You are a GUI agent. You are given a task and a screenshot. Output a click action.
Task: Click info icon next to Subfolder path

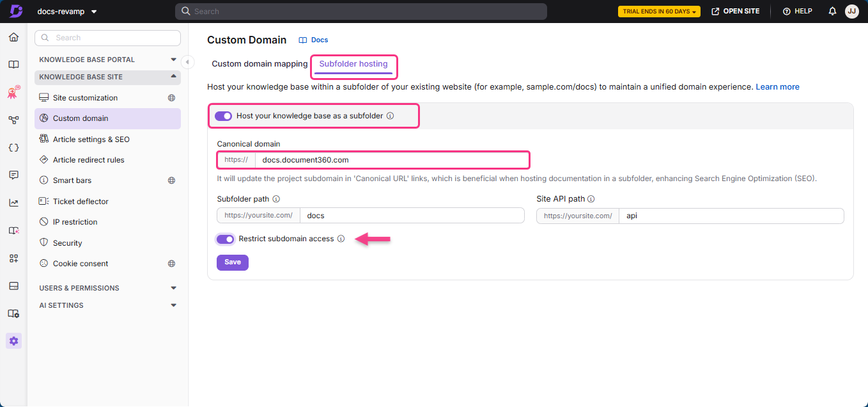[276, 199]
